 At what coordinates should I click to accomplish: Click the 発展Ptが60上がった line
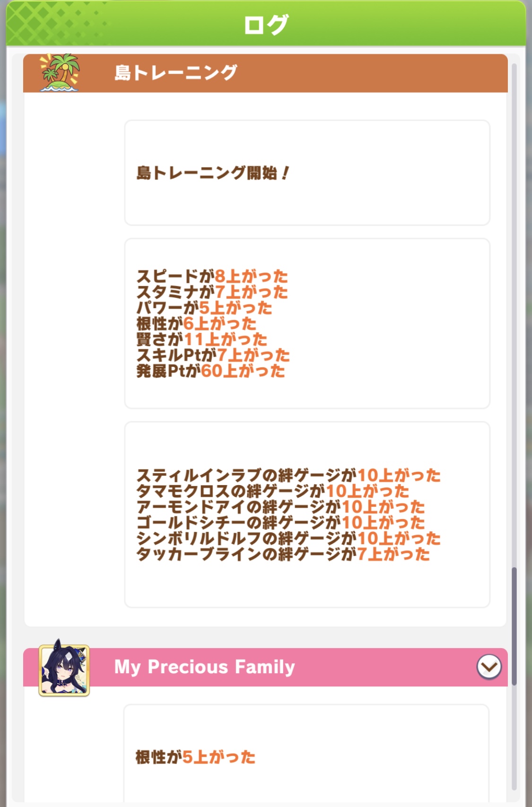pyautogui.click(x=210, y=371)
